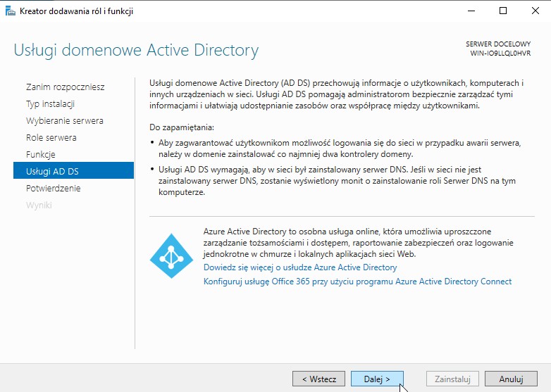
Task: Click the target server name WIN-IO9LLQL0HVR
Action: pos(500,53)
